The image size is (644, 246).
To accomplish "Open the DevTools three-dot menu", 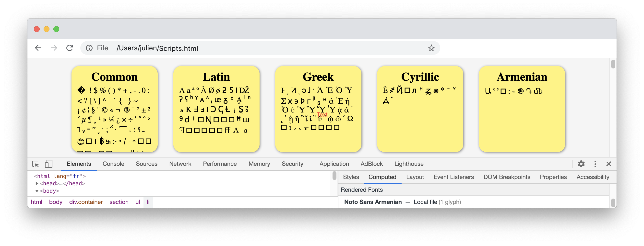I will tap(595, 164).
